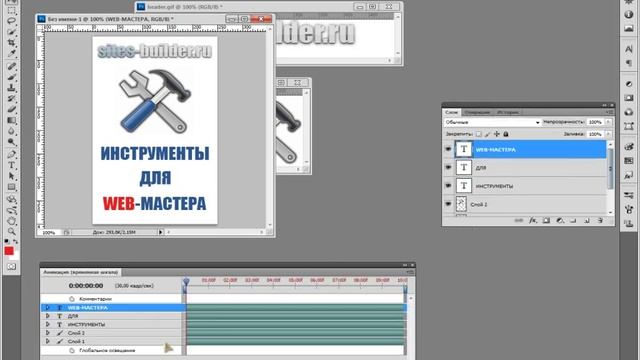640x360 pixels.
Task: Switch to the Операции tab
Action: (477, 112)
